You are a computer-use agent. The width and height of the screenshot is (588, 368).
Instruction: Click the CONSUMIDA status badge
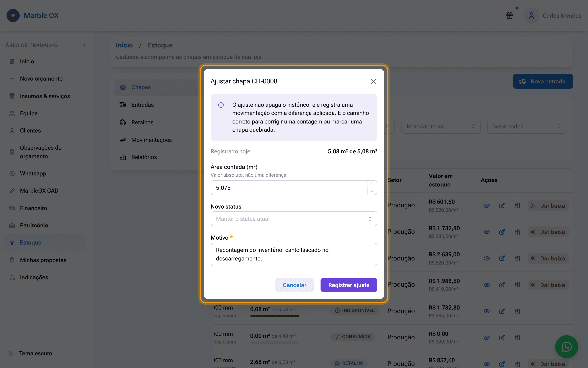tap(353, 337)
